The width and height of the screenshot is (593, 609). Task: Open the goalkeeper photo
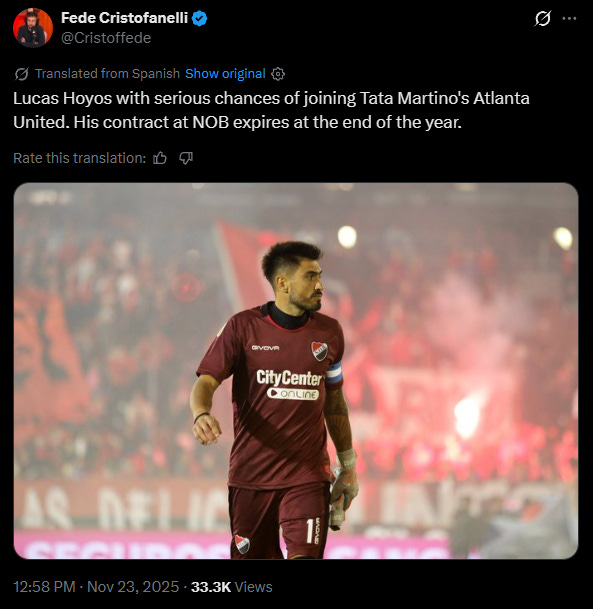pos(296,371)
